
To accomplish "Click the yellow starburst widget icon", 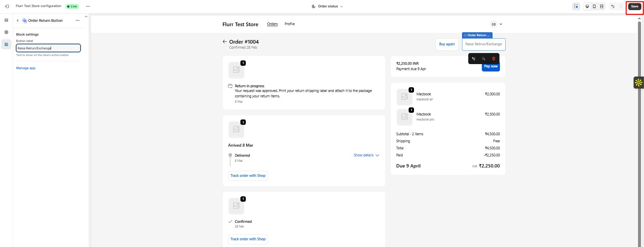I will (x=638, y=83).
